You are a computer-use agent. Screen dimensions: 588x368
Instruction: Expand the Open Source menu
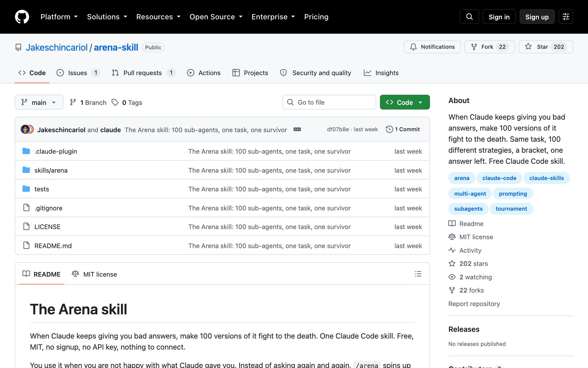216,17
